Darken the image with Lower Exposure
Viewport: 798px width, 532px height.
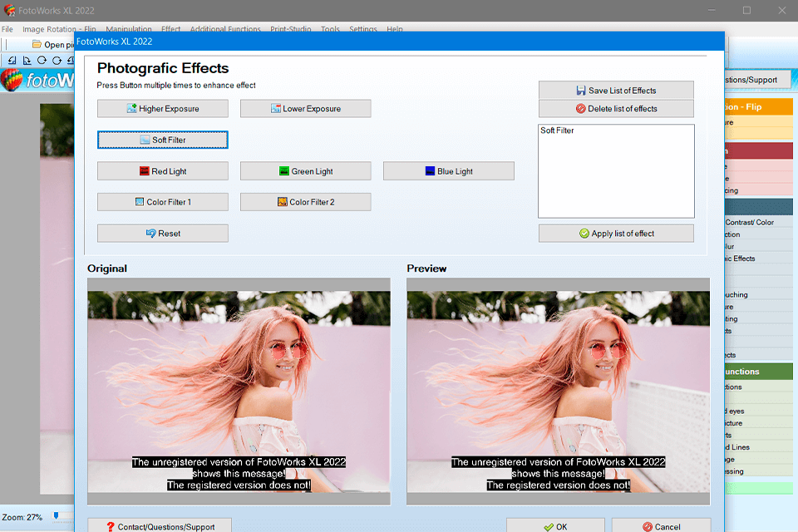pyautogui.click(x=305, y=108)
